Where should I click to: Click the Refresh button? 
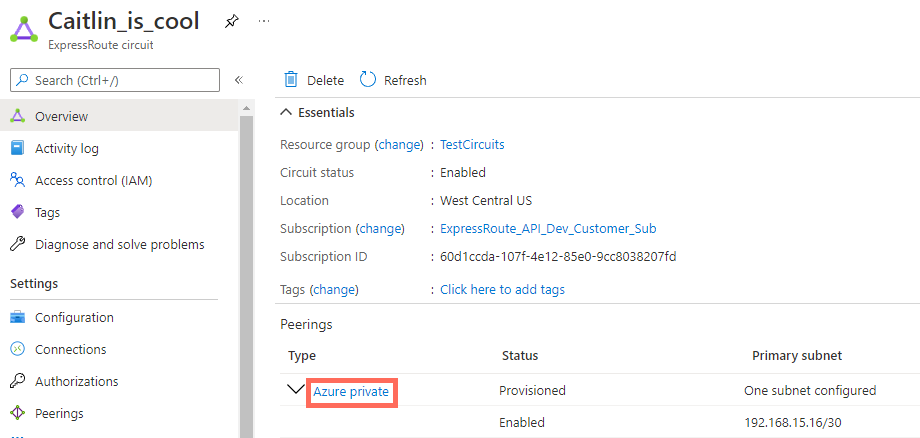393,80
